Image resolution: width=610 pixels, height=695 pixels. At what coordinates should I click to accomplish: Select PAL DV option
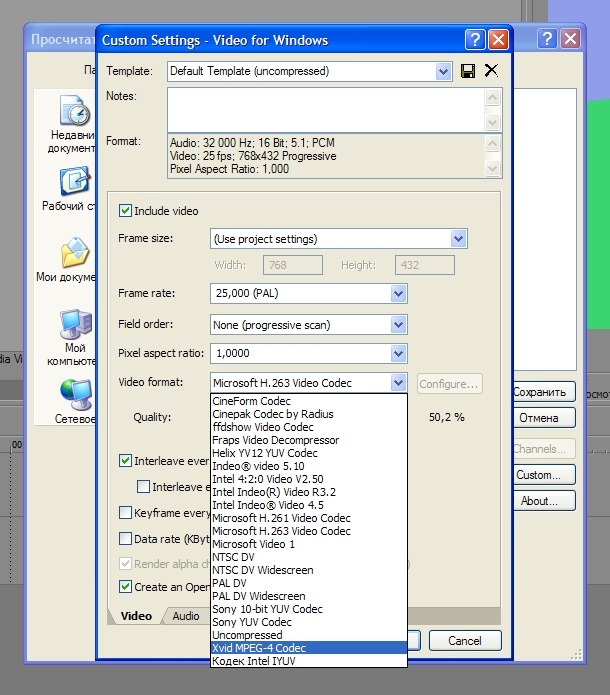pos(309,583)
